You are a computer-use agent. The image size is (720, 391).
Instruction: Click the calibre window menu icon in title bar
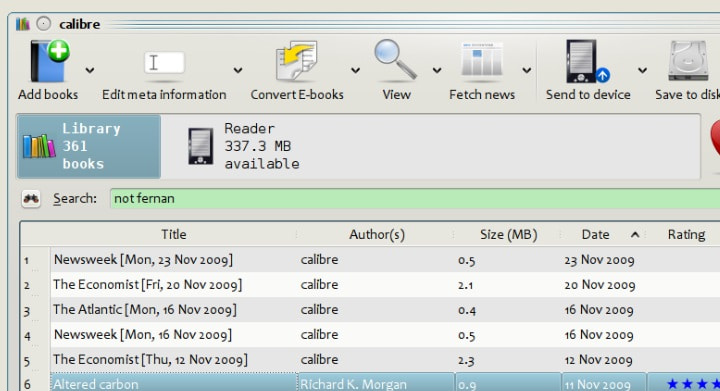[22, 24]
